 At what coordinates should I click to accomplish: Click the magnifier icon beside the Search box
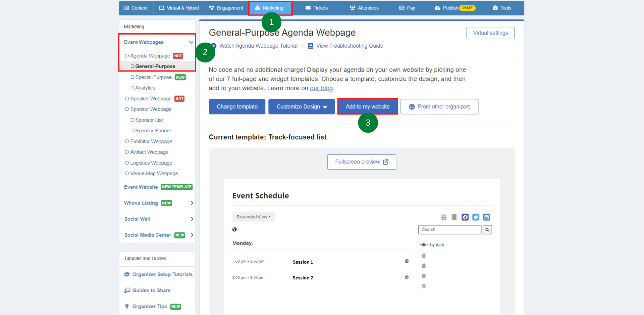click(x=487, y=230)
